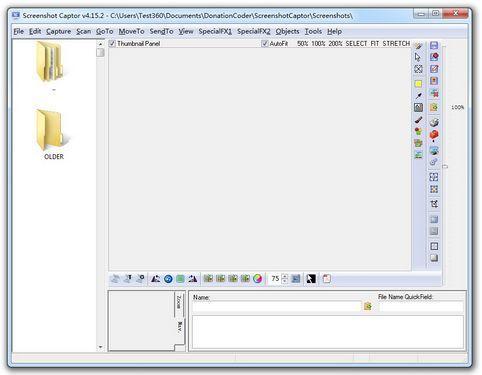Click the pencil edit icon in right toolbar

point(434,69)
